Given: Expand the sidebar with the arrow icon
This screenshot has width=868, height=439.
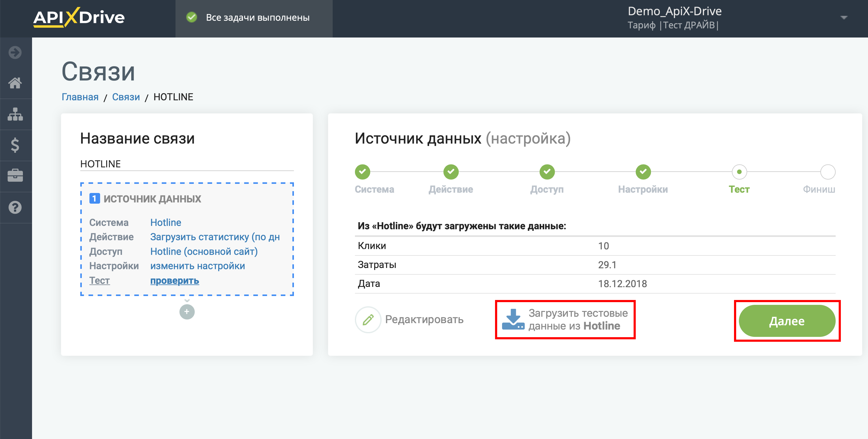Looking at the screenshot, I should tap(15, 52).
